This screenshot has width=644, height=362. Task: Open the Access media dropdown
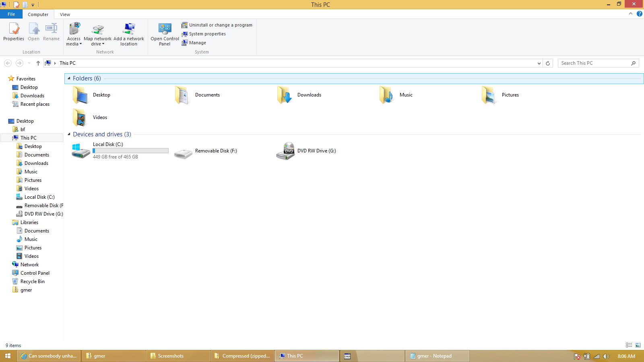coord(74,35)
